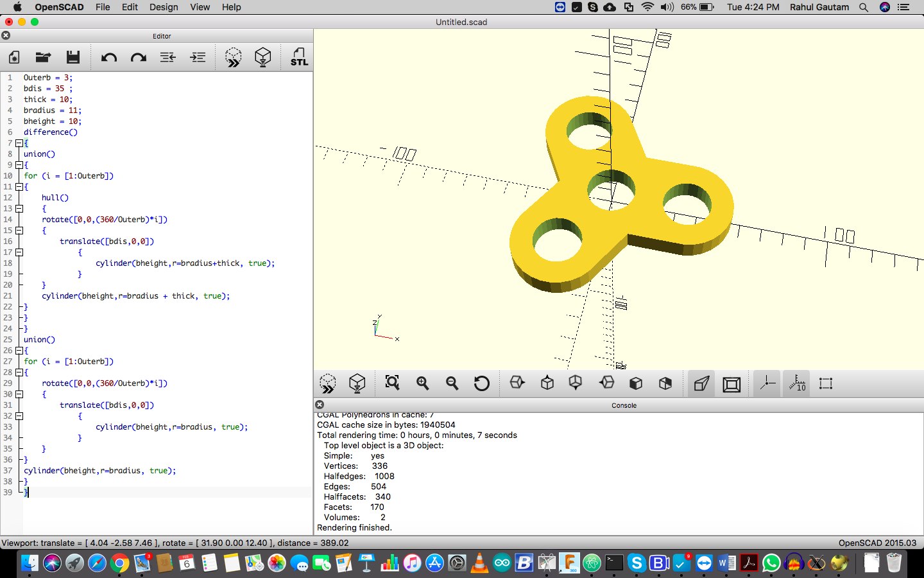Viewport: 924px width, 578px height.
Task: Close the Editor panel
Action: click(x=6, y=36)
